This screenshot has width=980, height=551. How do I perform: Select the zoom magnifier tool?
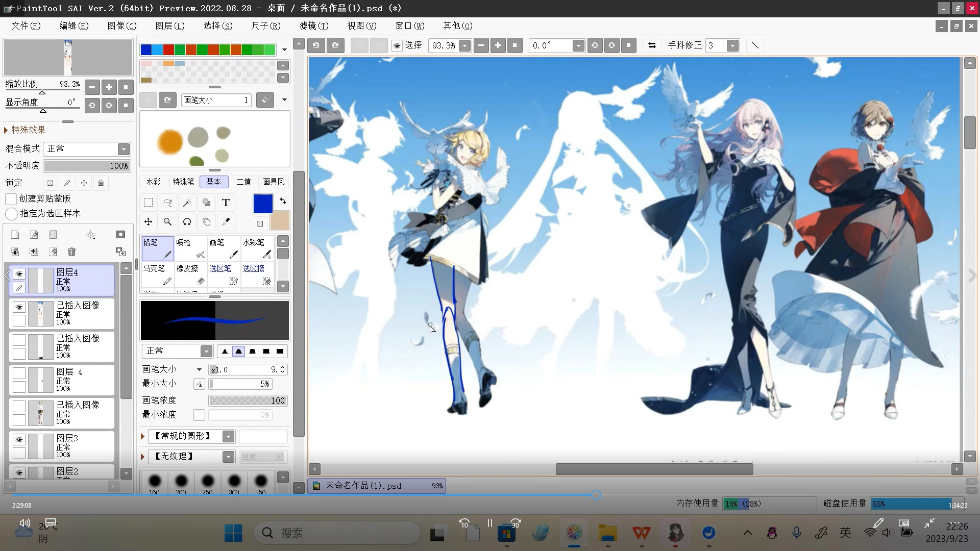[167, 222]
